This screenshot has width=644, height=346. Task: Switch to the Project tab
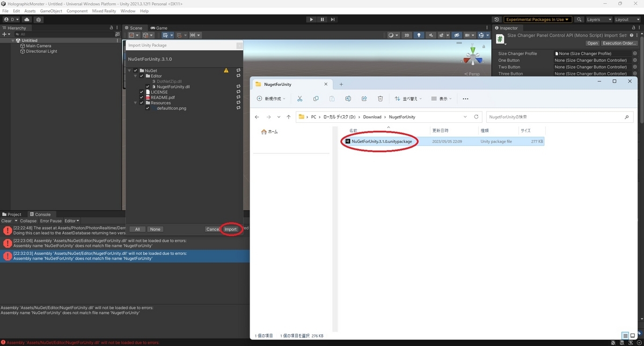pyautogui.click(x=11, y=214)
